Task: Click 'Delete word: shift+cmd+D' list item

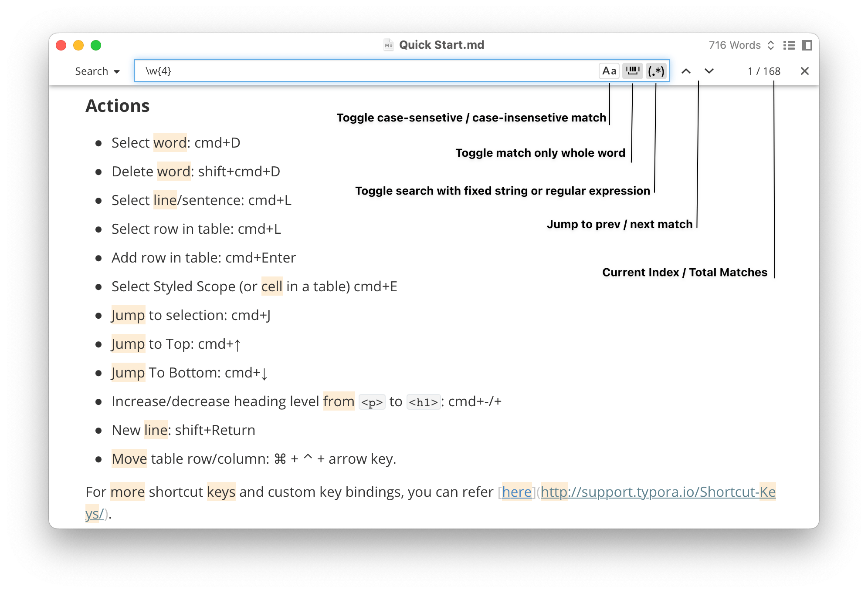Action: point(196,172)
